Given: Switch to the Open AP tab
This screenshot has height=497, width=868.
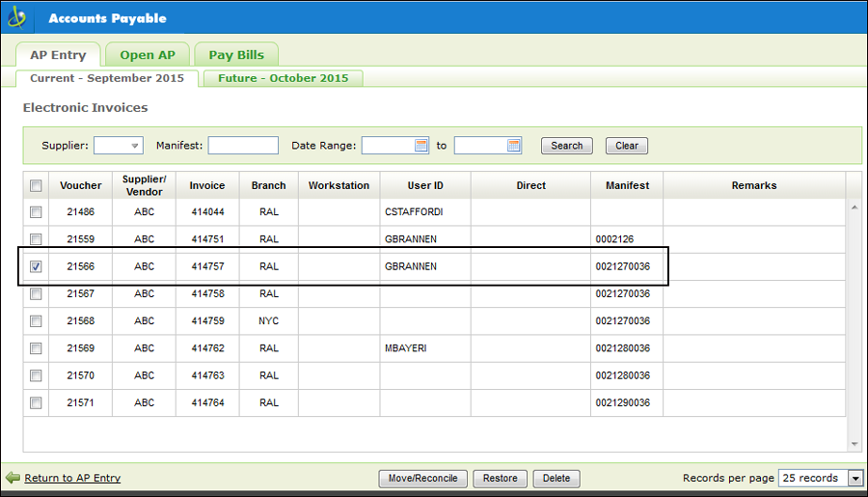Looking at the screenshot, I should [x=148, y=55].
